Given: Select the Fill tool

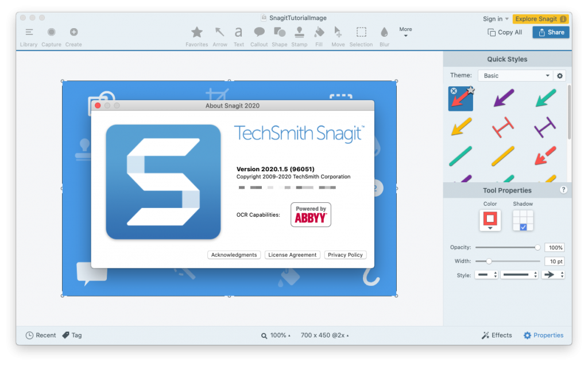Looking at the screenshot, I should click(x=319, y=37).
